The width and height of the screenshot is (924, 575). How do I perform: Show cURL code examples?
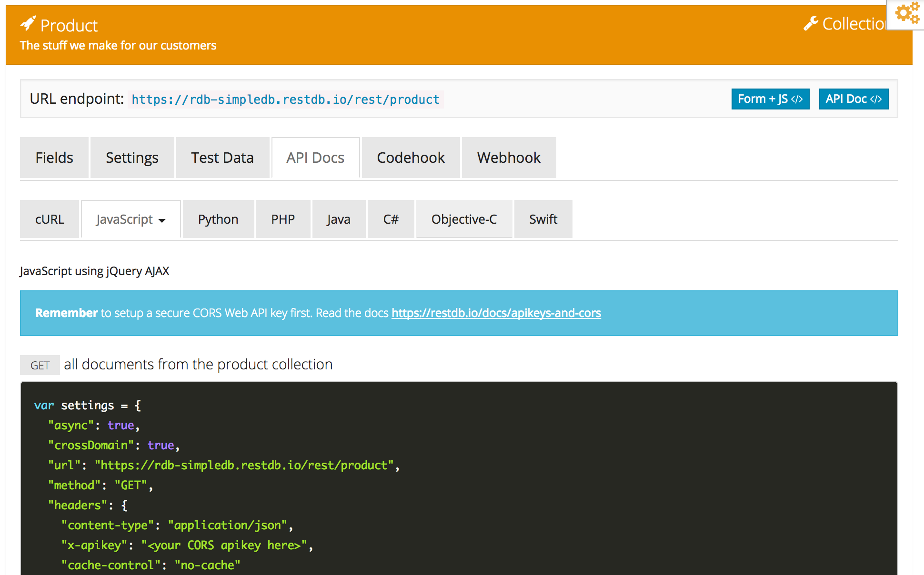tap(50, 219)
